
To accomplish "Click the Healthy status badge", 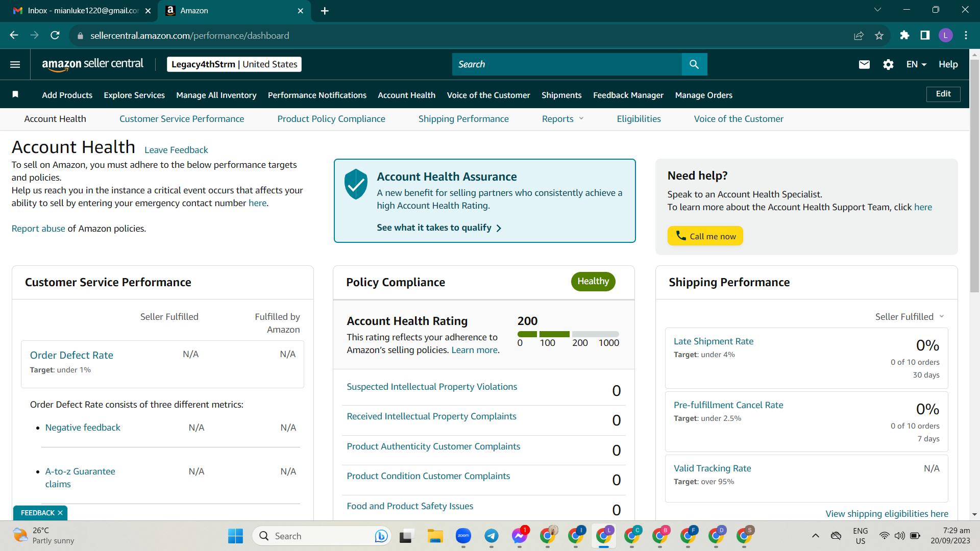I will (593, 282).
